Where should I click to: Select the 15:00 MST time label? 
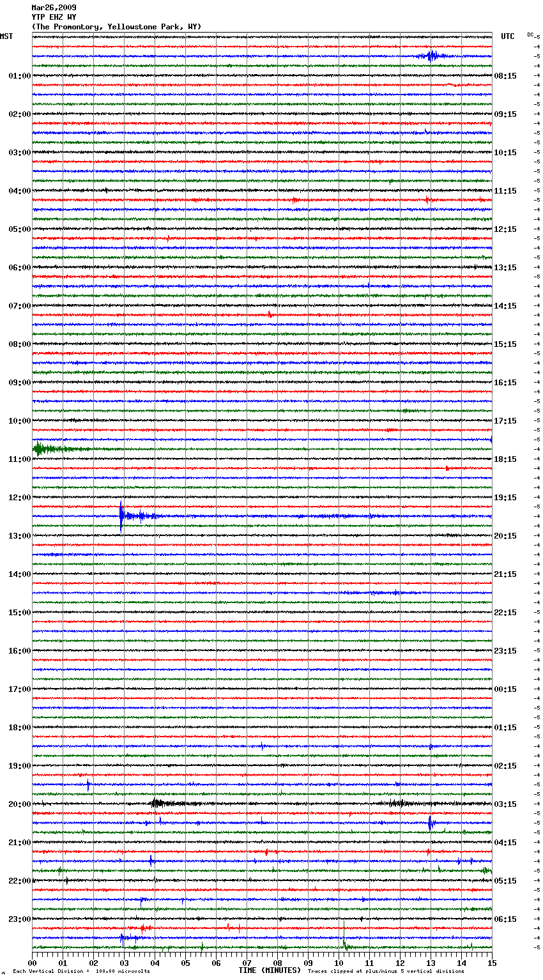(20, 613)
